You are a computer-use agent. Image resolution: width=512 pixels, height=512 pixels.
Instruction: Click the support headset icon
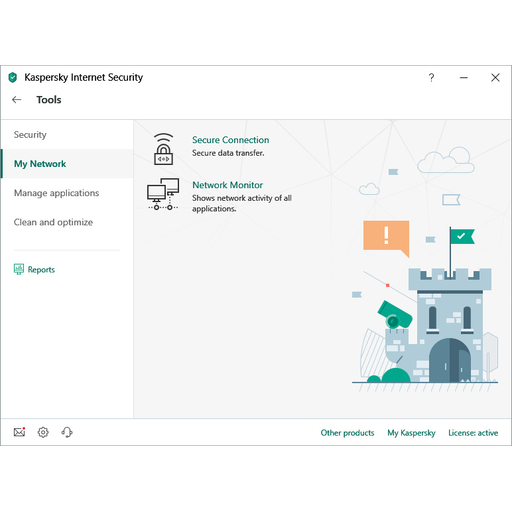coord(67,432)
